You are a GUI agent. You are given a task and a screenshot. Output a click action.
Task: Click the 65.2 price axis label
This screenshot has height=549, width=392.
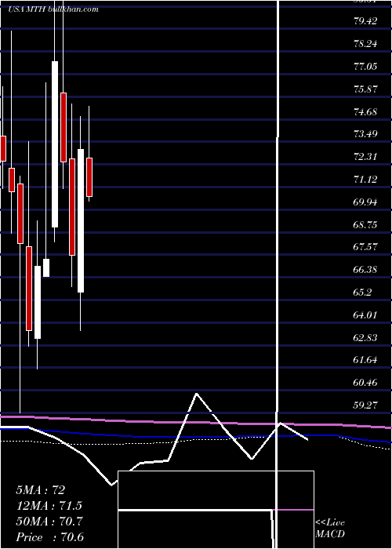pos(362,293)
